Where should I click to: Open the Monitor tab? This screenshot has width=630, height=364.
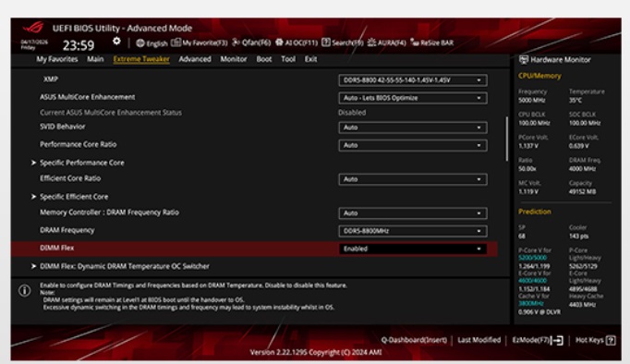click(x=234, y=59)
